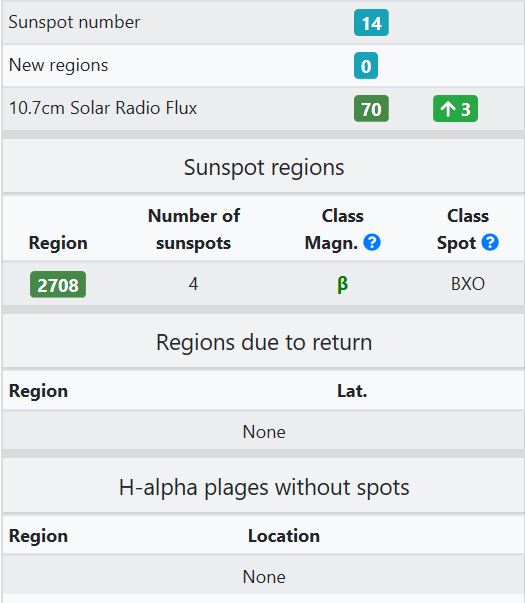Click the Location column header
Screen dimensions: 525x603
[x=284, y=536]
